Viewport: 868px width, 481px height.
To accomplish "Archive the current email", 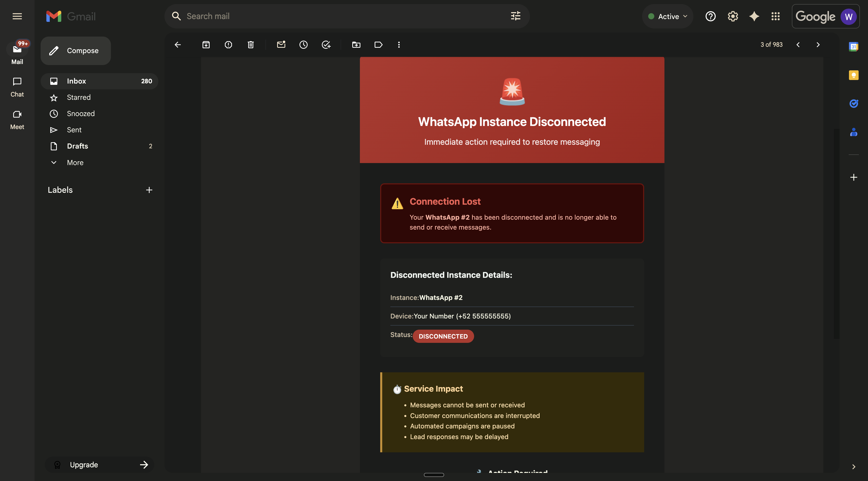I will [x=206, y=44].
